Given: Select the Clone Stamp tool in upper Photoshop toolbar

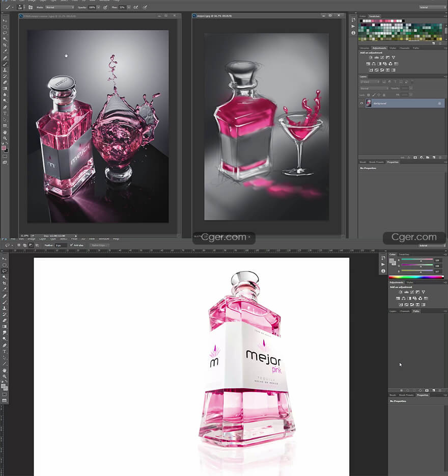Looking at the screenshot, I should tap(5, 70).
